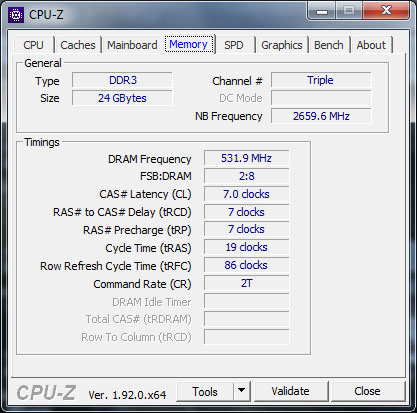Click the CPU-Z title bar text

46,15
